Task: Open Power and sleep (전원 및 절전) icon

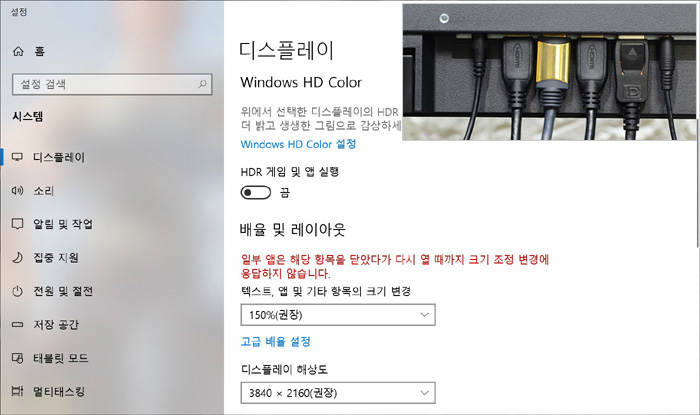Action: 17,291
